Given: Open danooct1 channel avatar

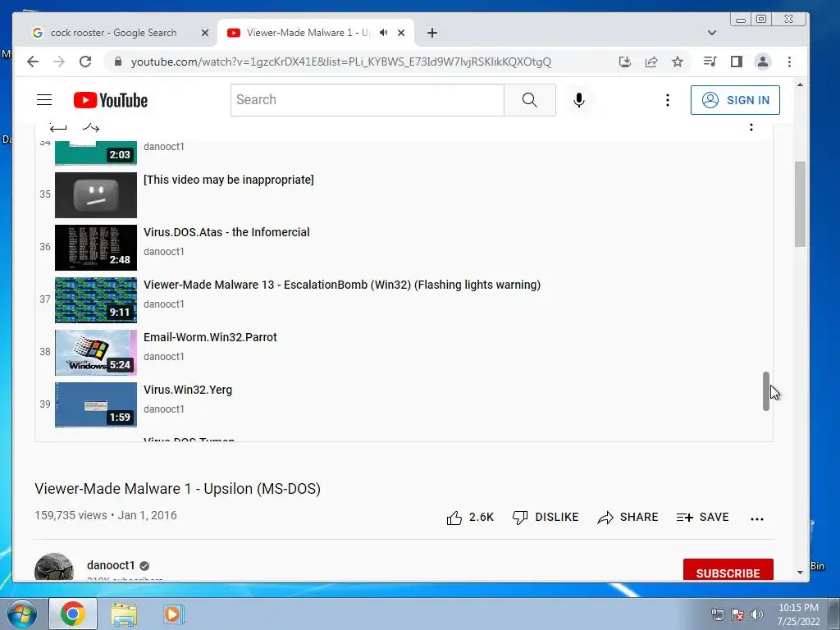Looking at the screenshot, I should point(54,568).
